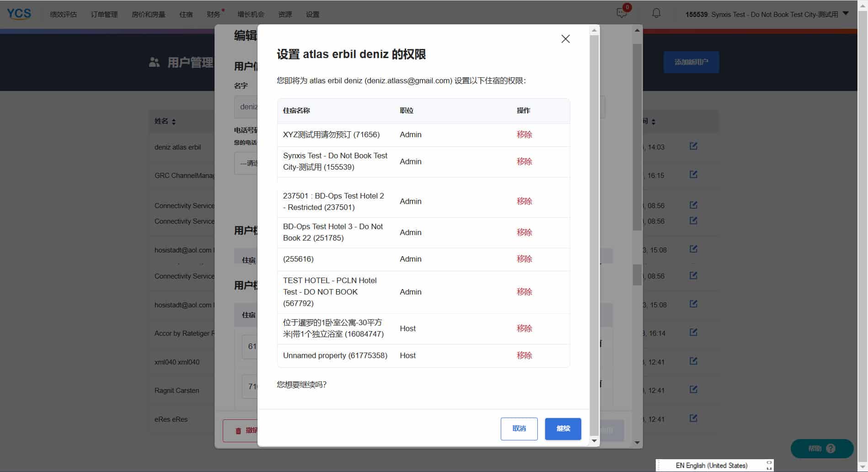Click the YCS logo
This screenshot has height=472, width=868.
19,14
